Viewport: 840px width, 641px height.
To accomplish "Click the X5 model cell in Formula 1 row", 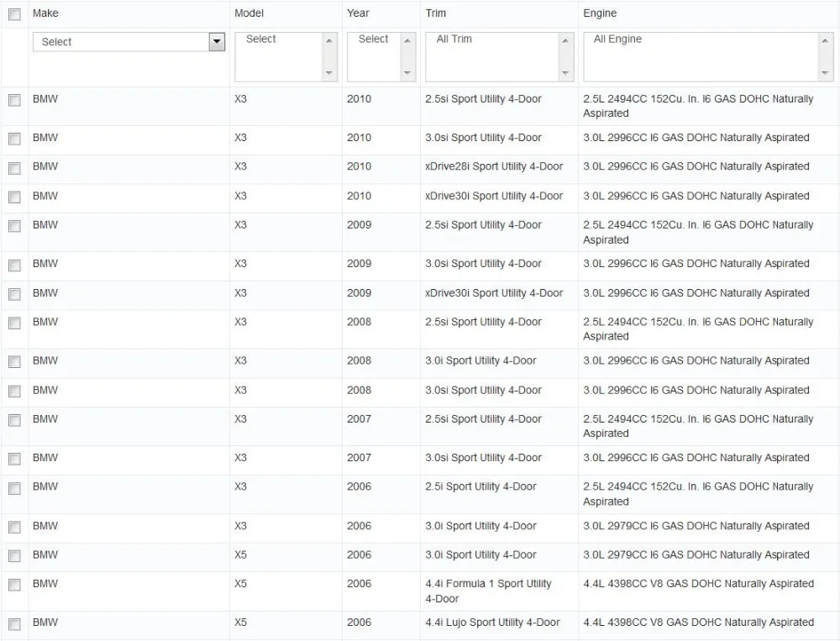I will tap(240, 584).
